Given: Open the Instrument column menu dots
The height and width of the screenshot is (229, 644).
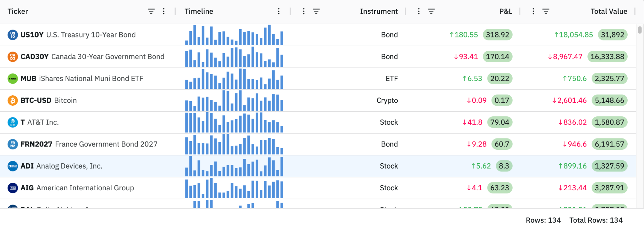Looking at the screenshot, I should 304,11.
